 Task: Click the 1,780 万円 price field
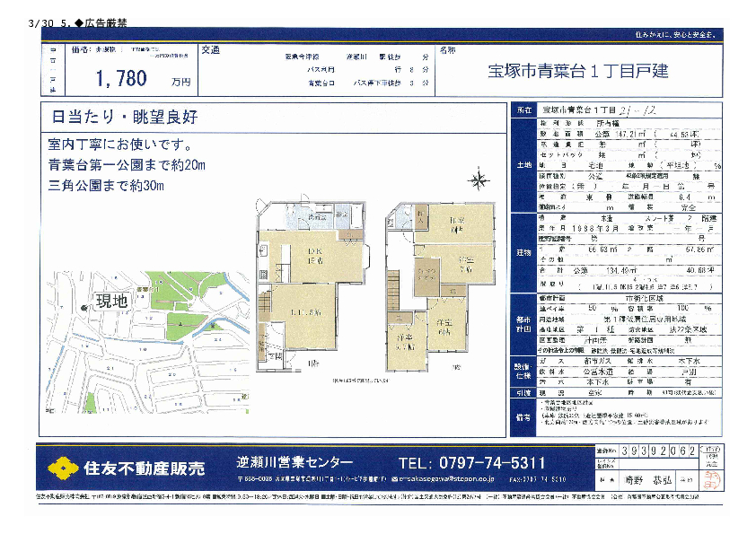coord(142,79)
